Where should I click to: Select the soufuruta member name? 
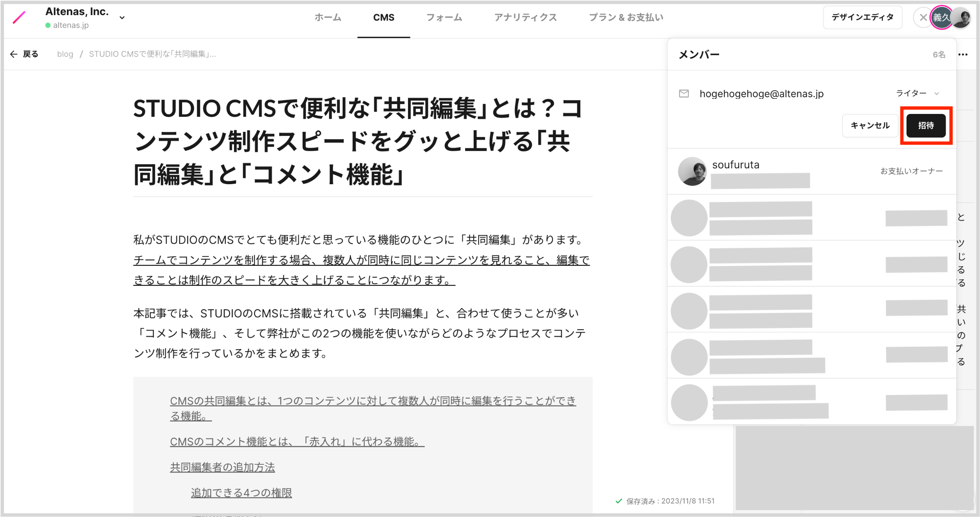click(736, 165)
